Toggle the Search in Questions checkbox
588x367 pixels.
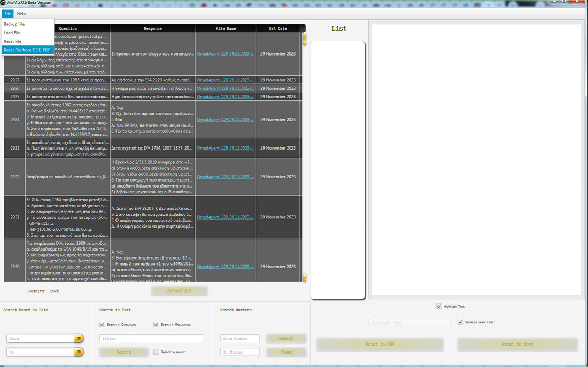[102, 324]
